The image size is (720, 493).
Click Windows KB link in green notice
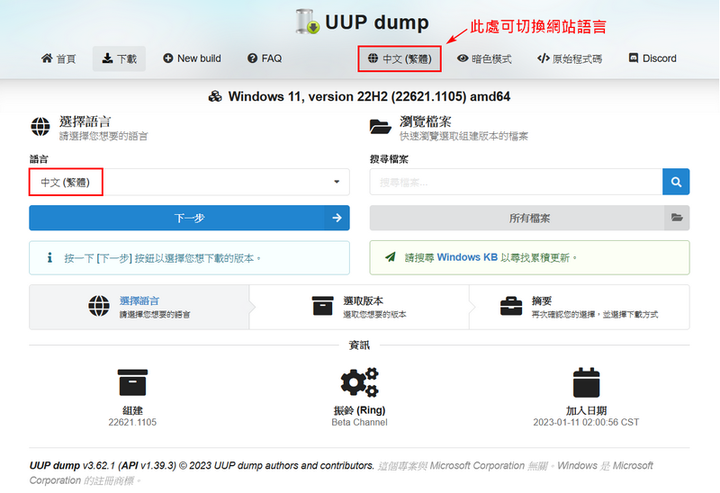(467, 258)
